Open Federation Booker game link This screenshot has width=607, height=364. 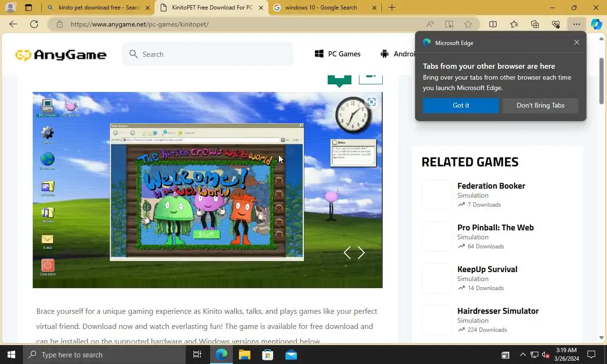point(491,186)
